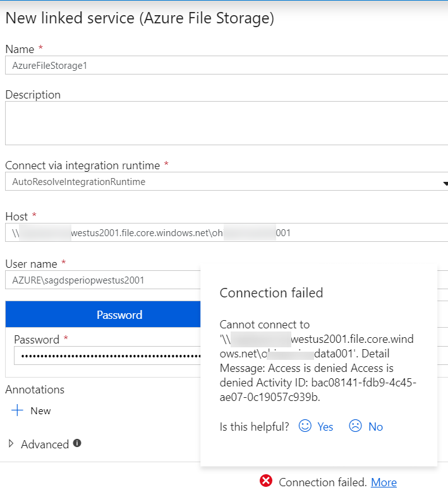Click the 'Annotations' label

point(35,390)
